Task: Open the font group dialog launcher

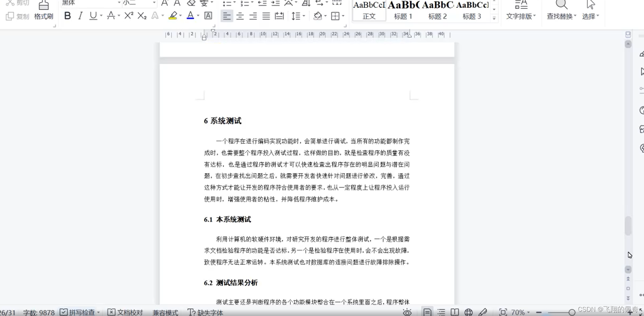Action: click(x=214, y=26)
